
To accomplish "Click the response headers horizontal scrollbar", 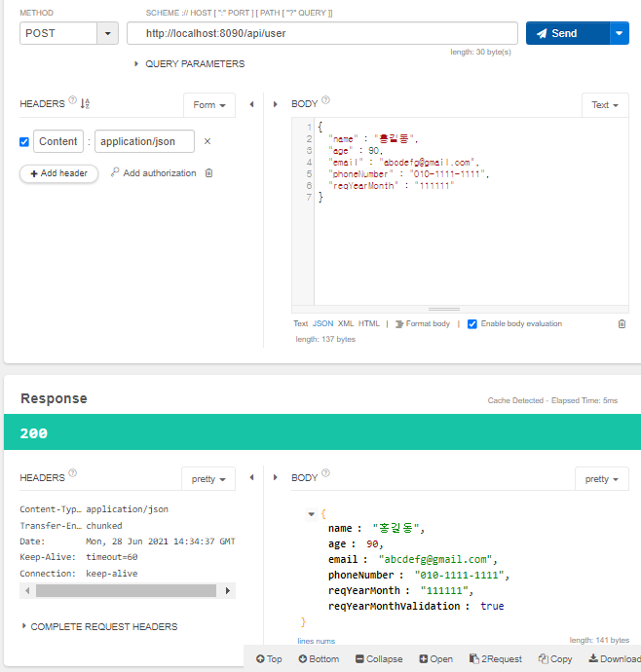I will point(128,590).
